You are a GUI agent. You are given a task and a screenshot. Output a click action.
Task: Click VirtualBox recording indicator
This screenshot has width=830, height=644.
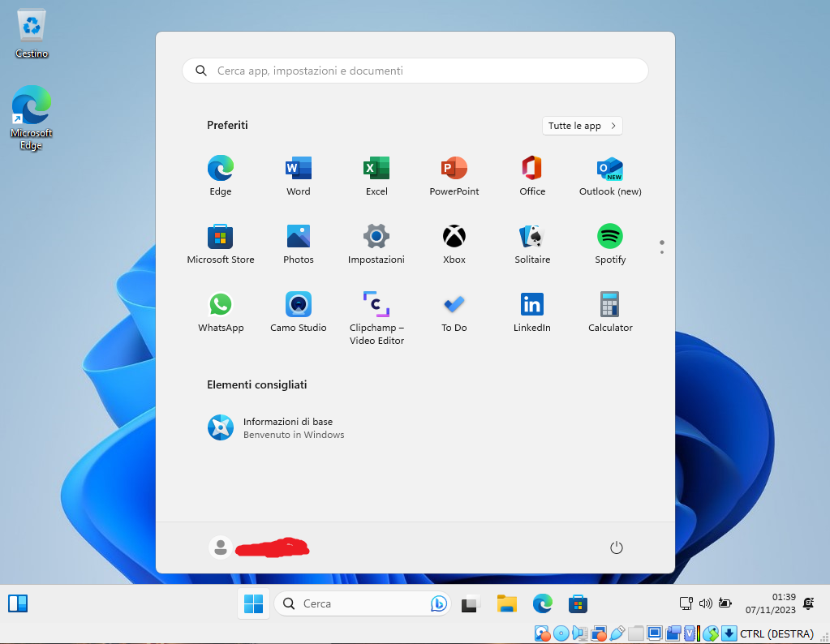coord(673,633)
